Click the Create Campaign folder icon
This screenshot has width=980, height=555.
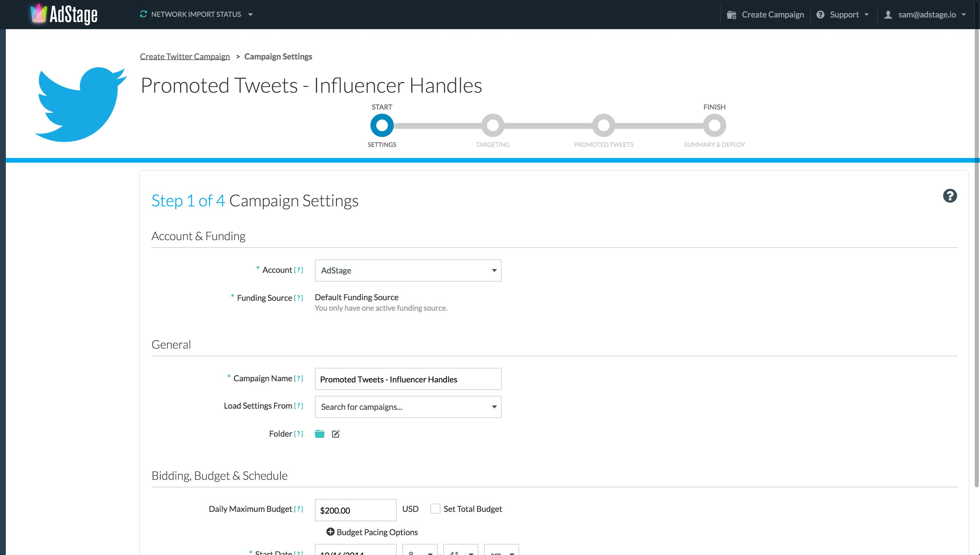pos(731,15)
